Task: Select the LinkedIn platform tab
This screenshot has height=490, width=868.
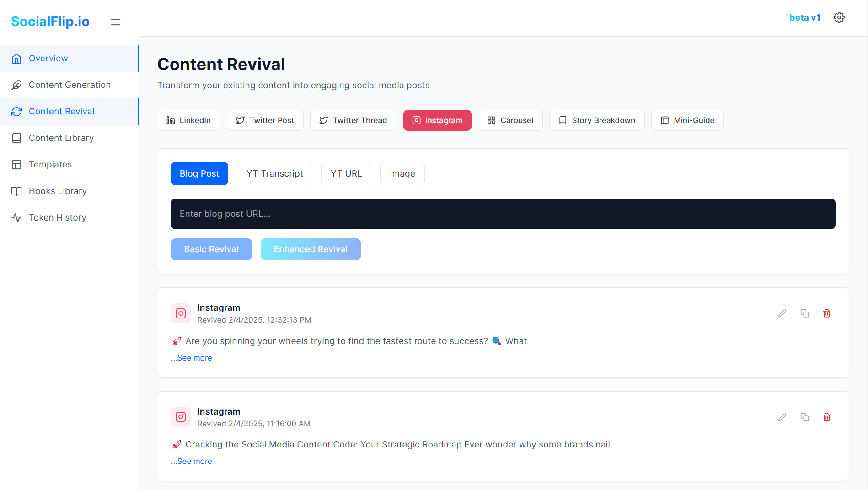Action: 188,120
